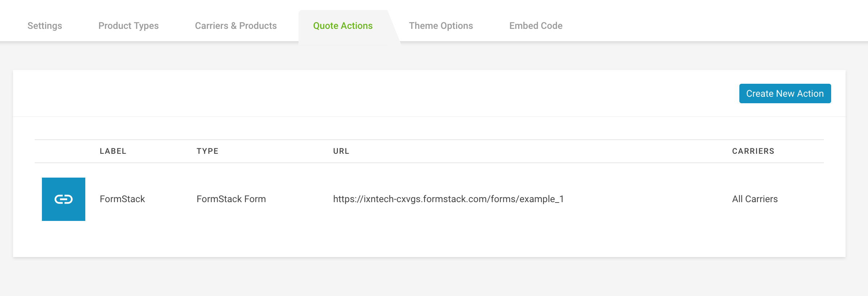Image resolution: width=868 pixels, height=296 pixels.
Task: View the Embed Code tab
Action: (x=536, y=26)
